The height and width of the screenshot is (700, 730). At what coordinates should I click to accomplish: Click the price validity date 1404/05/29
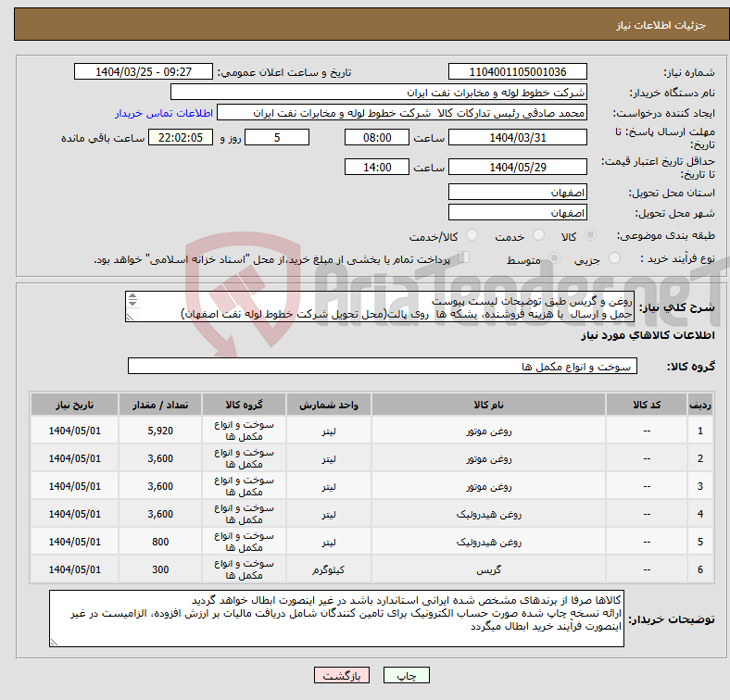517,167
